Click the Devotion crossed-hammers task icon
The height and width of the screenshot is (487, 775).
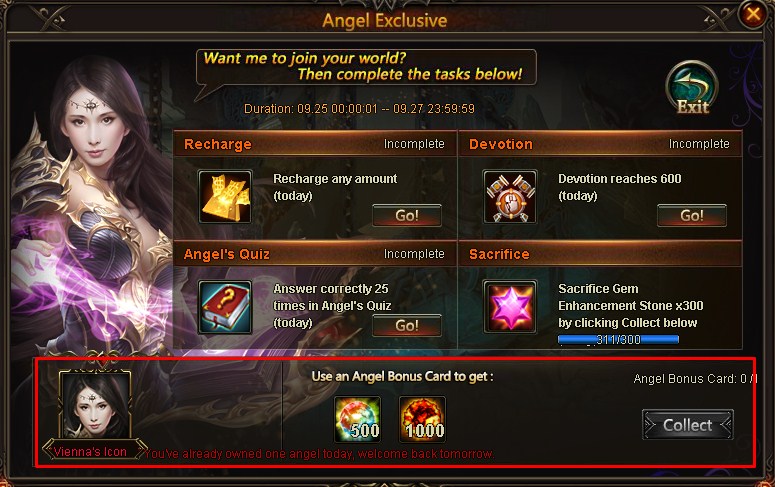(510, 197)
